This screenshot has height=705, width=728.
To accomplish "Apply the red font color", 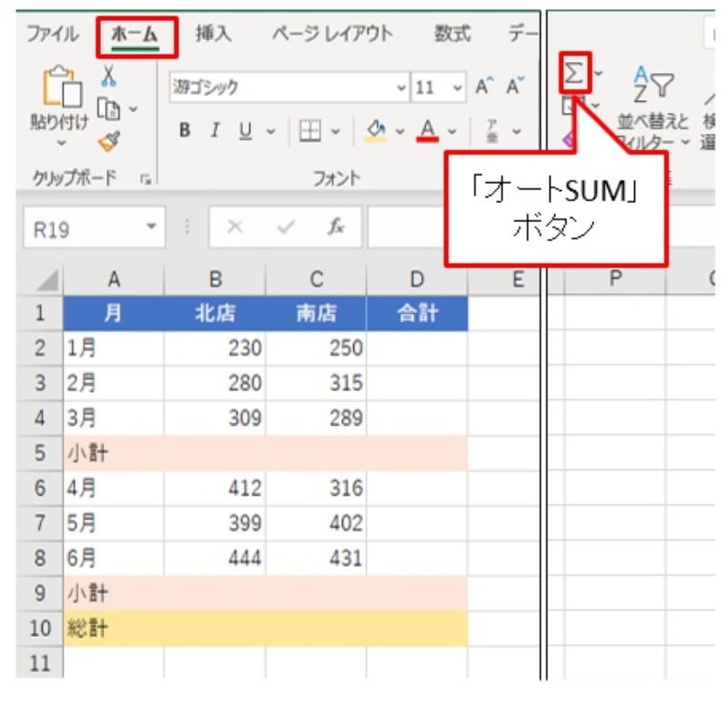I will tap(426, 131).
